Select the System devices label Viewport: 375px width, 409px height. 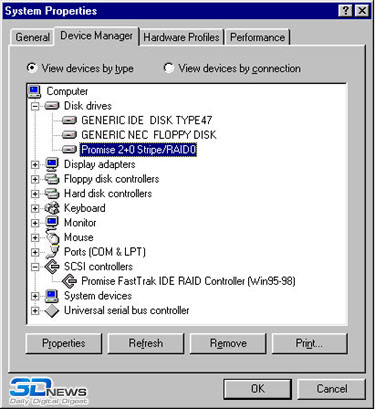(x=98, y=296)
